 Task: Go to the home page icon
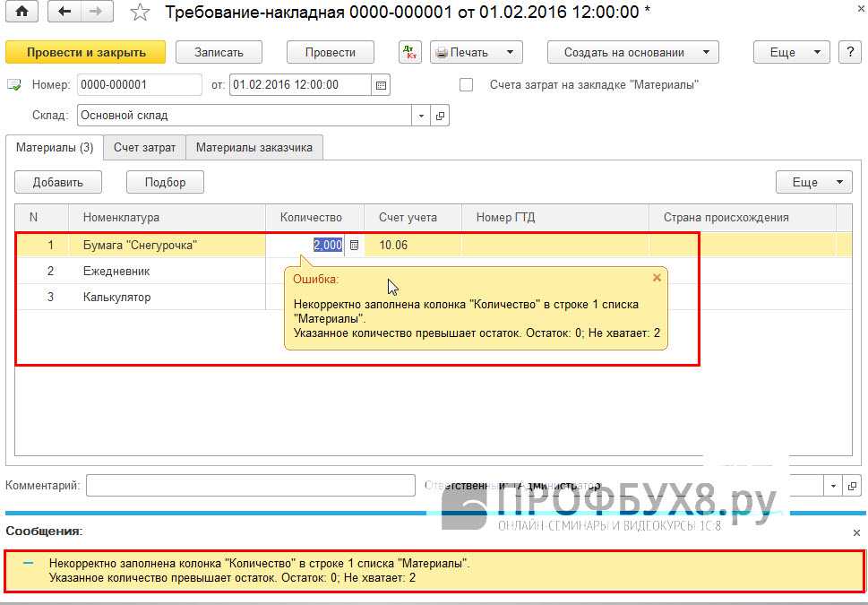21,13
